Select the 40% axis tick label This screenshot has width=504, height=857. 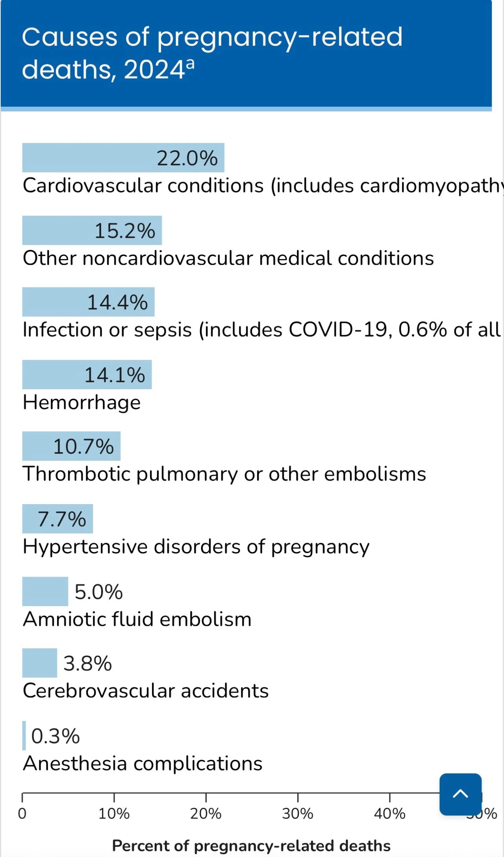coord(389,814)
